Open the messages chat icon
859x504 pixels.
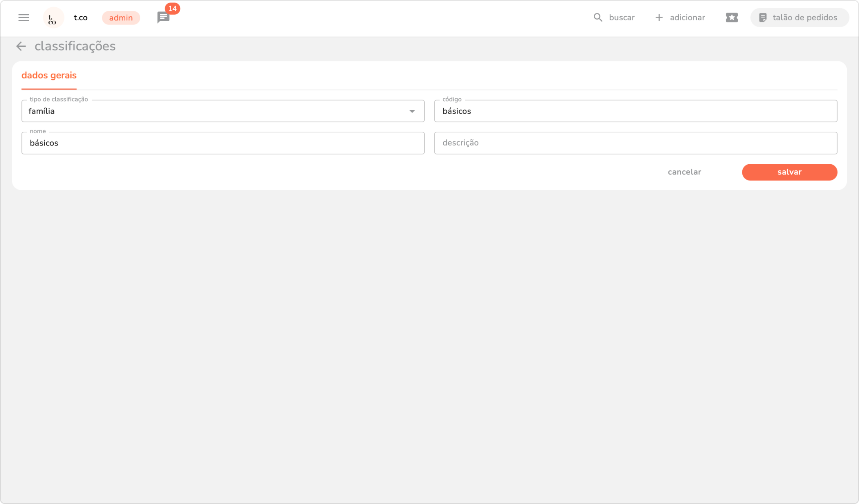coord(163,18)
